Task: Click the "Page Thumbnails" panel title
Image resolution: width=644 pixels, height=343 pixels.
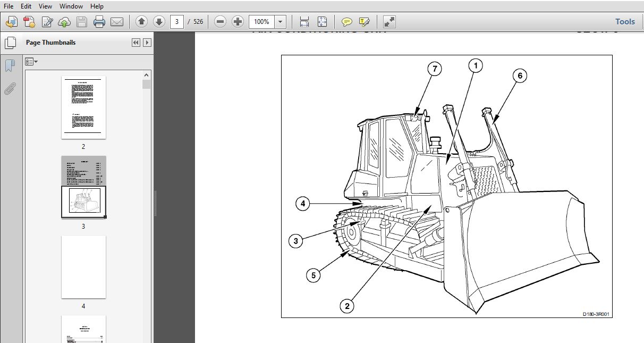Action: pos(50,43)
